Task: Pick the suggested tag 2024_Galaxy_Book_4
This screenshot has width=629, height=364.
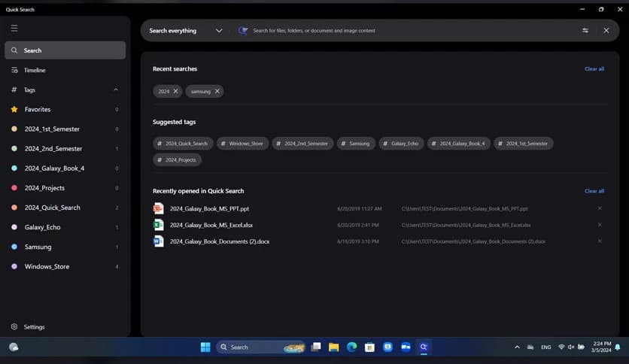Action: (458, 144)
